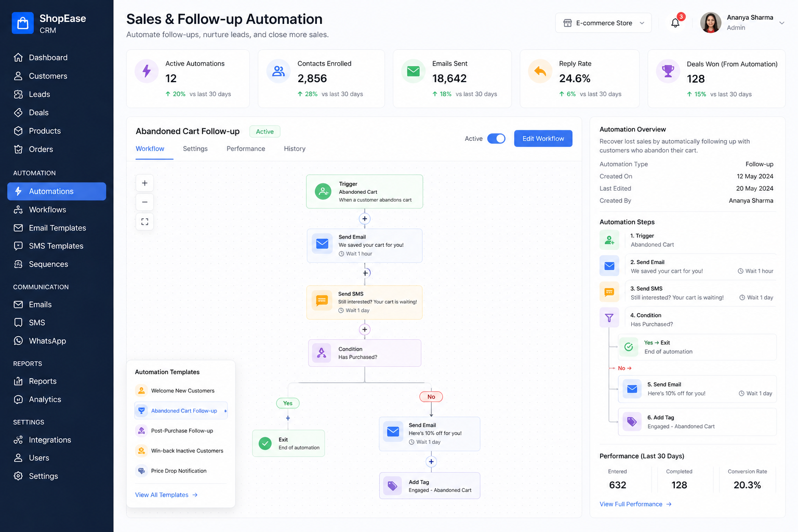Add step after Send SMS node
The width and height of the screenshot is (798, 532).
click(x=365, y=329)
